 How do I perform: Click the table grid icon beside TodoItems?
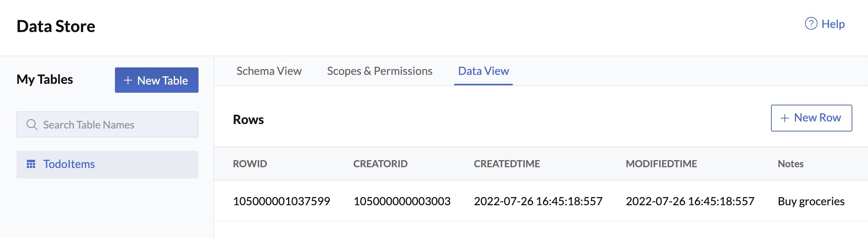32,164
